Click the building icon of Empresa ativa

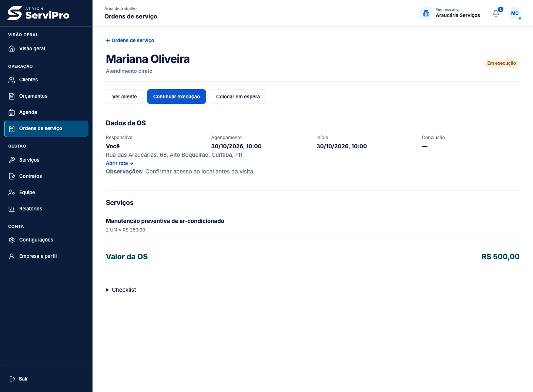(x=426, y=13)
